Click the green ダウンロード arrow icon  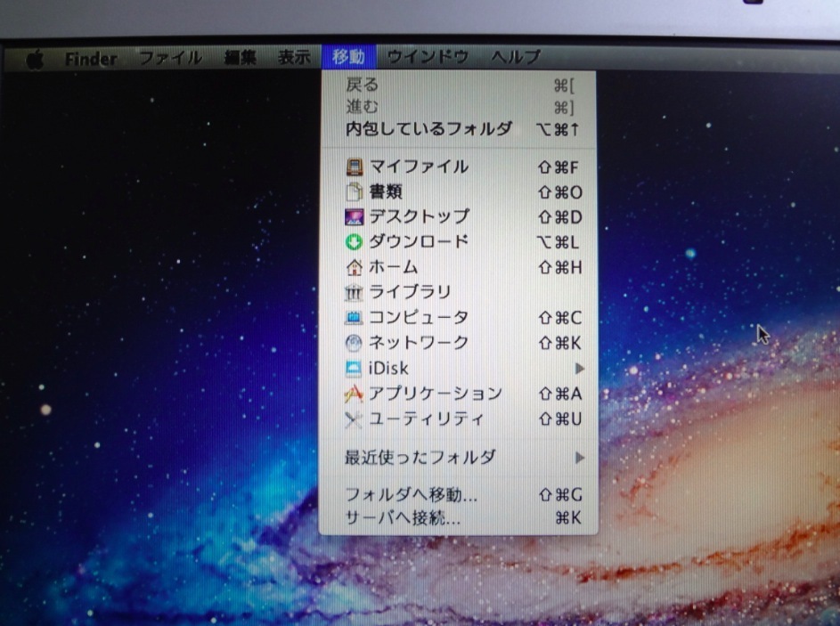pyautogui.click(x=355, y=241)
